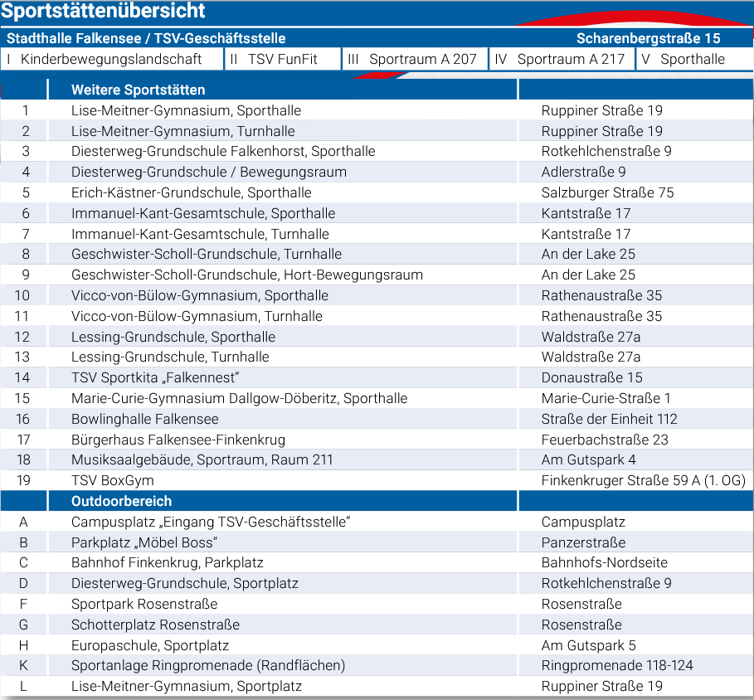Select the 'Sportstättenübersicht' title

click(103, 11)
